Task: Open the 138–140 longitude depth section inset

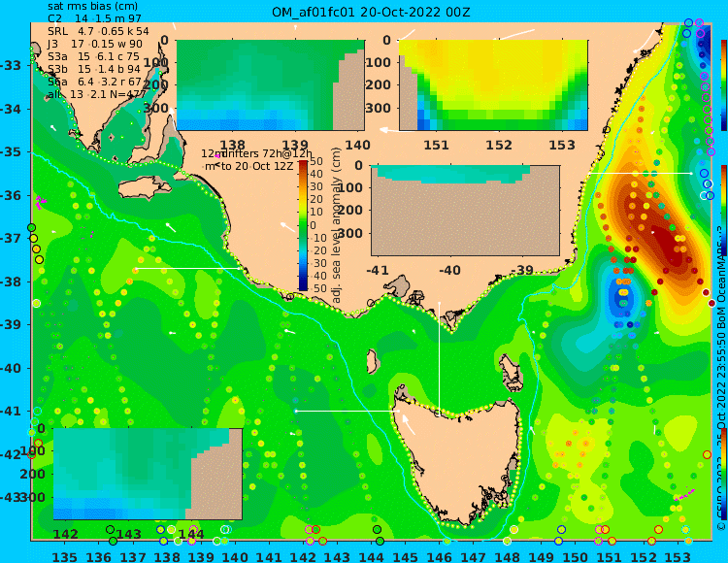Action: click(270, 85)
